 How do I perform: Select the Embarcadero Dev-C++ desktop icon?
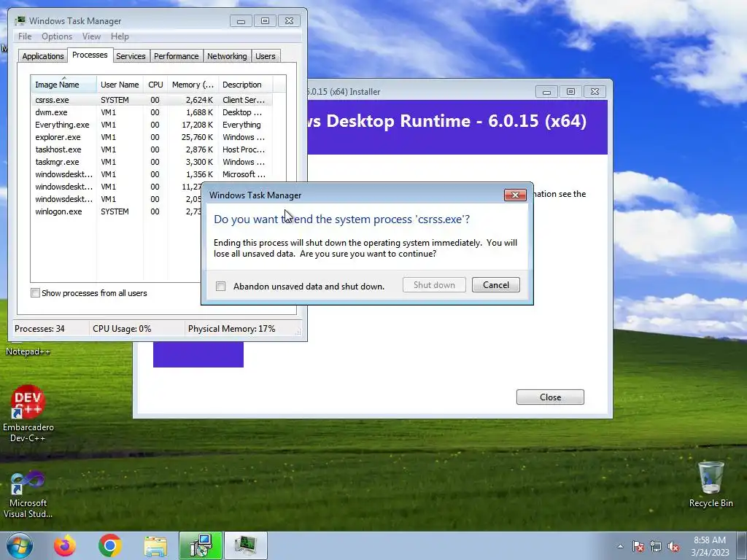pyautogui.click(x=28, y=413)
